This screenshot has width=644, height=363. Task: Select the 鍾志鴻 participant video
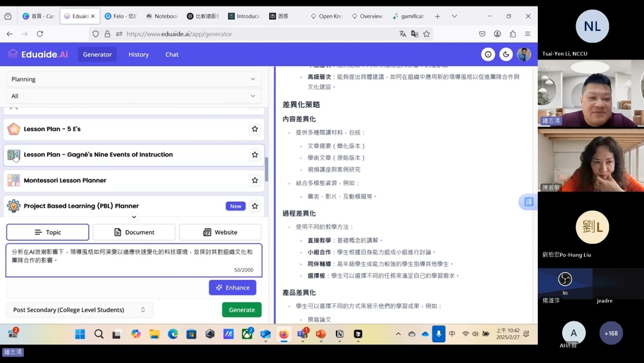590,93
